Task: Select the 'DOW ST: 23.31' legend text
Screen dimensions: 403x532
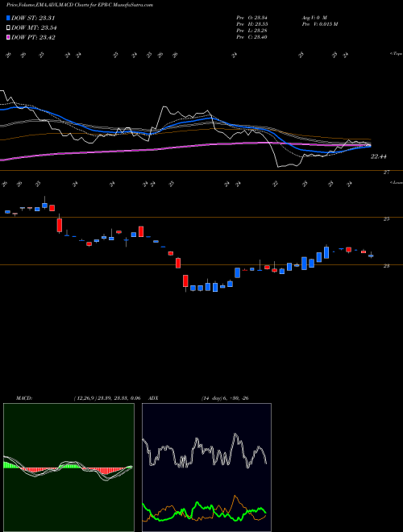Action: tap(33, 18)
